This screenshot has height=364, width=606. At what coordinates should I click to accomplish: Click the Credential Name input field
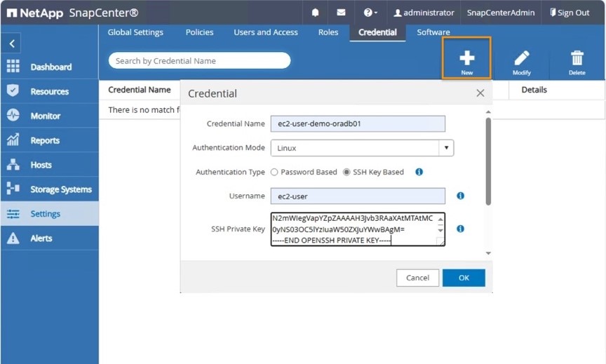pos(358,123)
